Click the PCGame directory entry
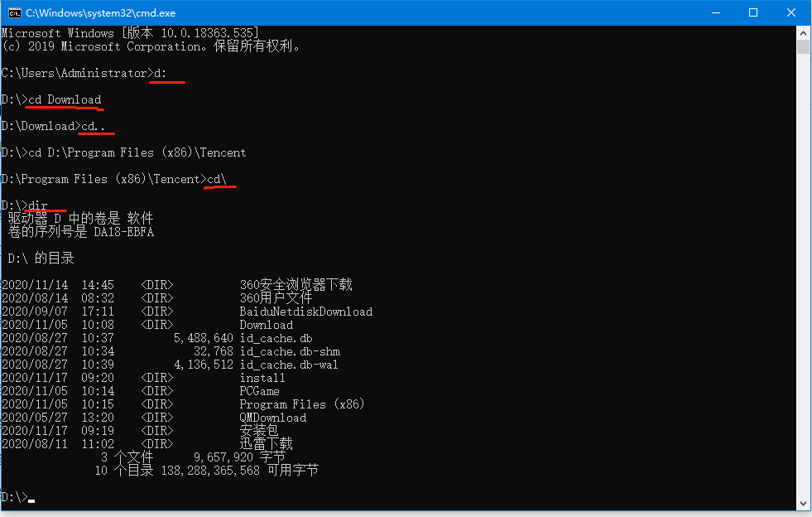This screenshot has height=517, width=812. tap(259, 391)
